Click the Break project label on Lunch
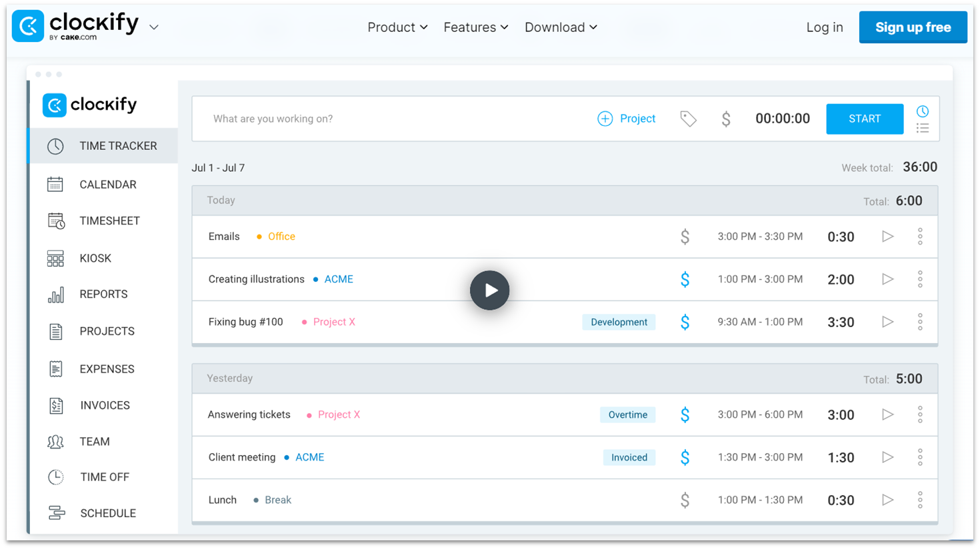The width and height of the screenshot is (980, 549). 278,500
